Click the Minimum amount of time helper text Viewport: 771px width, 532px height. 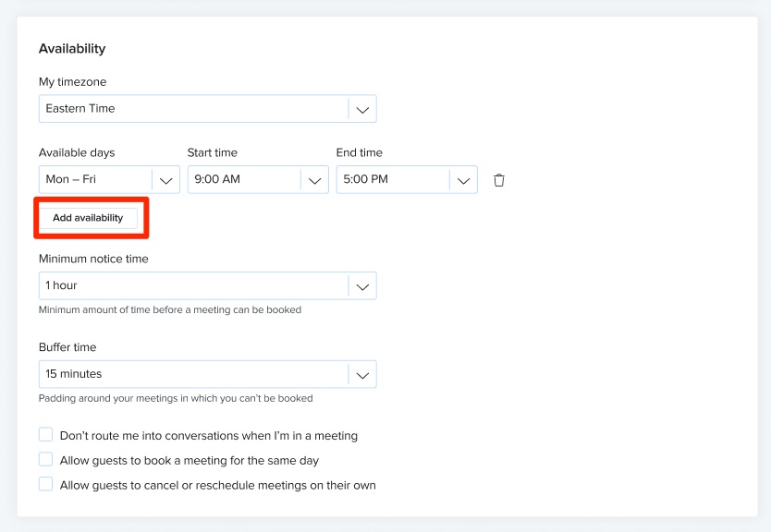[170, 310]
